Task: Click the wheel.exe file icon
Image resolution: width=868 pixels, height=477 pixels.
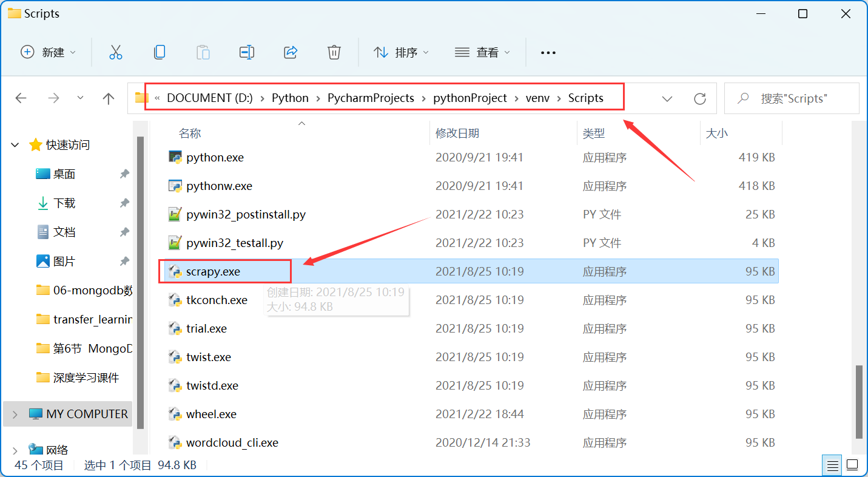Action: coord(175,414)
